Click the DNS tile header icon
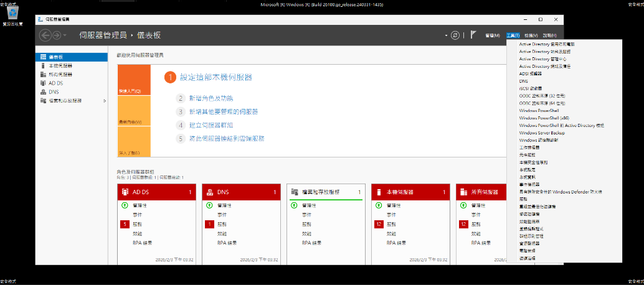Image resolution: width=644 pixels, height=285 pixels. point(209,192)
